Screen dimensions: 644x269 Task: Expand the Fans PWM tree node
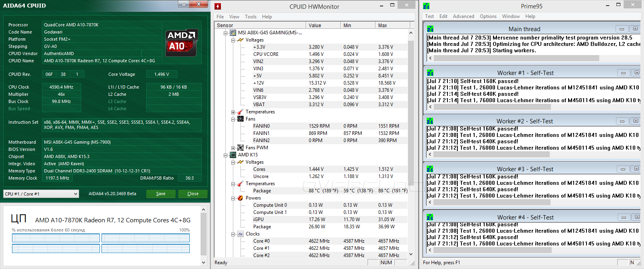tap(233, 148)
